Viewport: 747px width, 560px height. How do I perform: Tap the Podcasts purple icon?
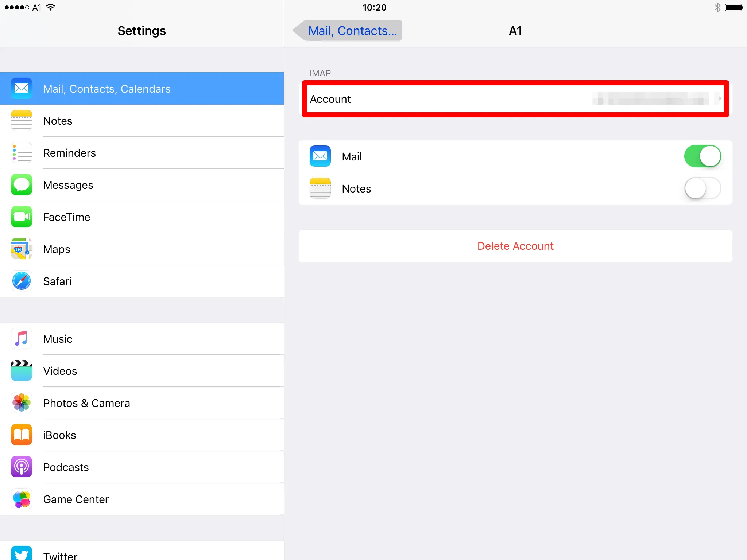(22, 467)
